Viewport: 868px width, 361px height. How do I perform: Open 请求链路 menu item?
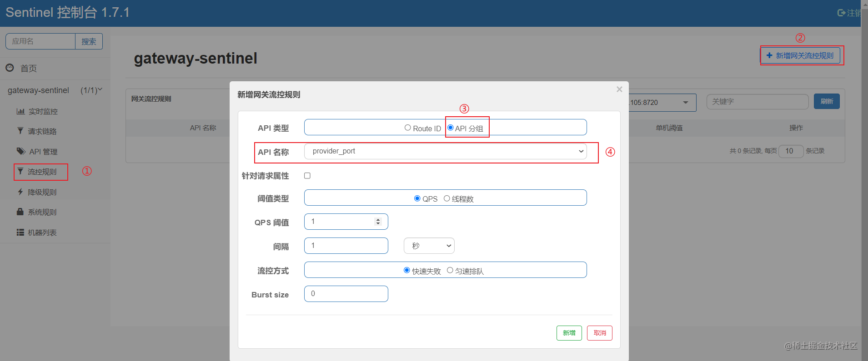tap(42, 131)
